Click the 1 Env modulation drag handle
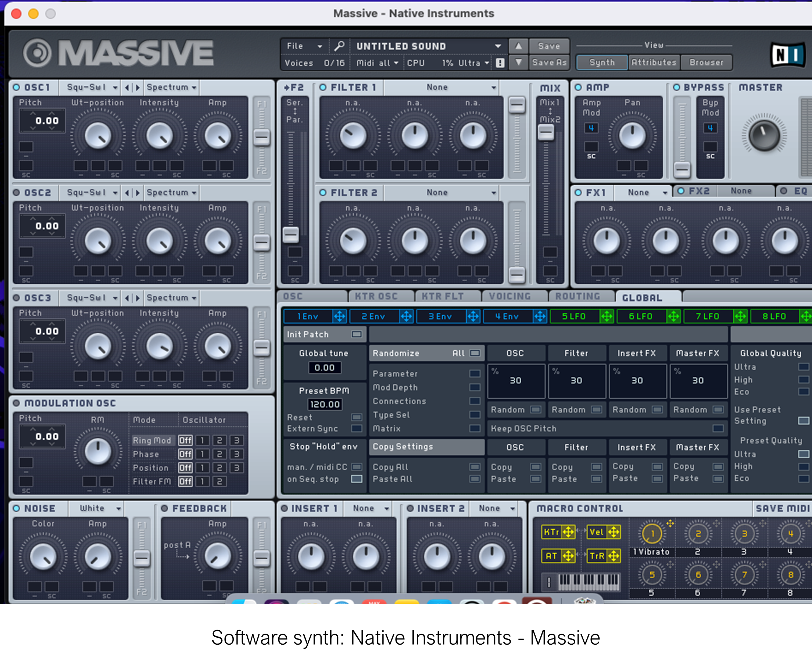812x659 pixels. click(x=339, y=316)
